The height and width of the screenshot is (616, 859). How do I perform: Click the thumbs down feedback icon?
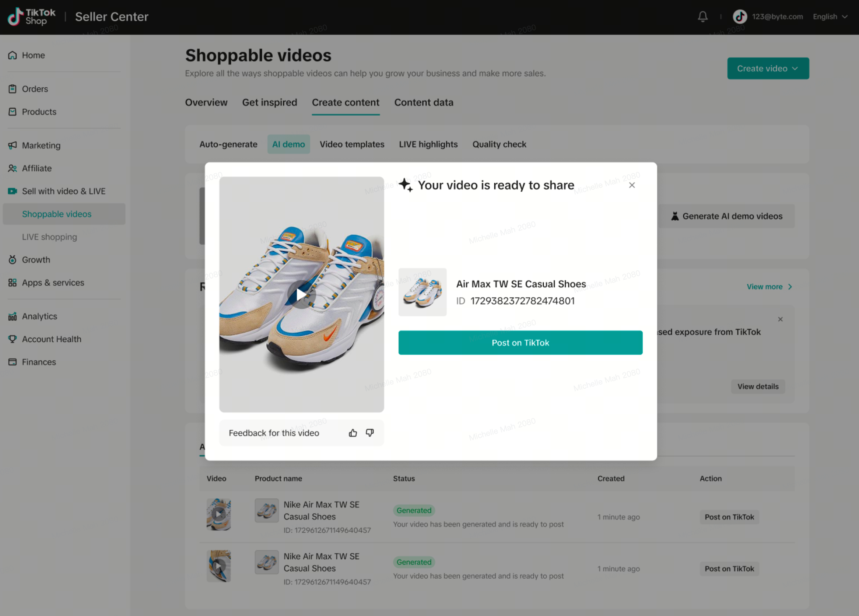[370, 433]
